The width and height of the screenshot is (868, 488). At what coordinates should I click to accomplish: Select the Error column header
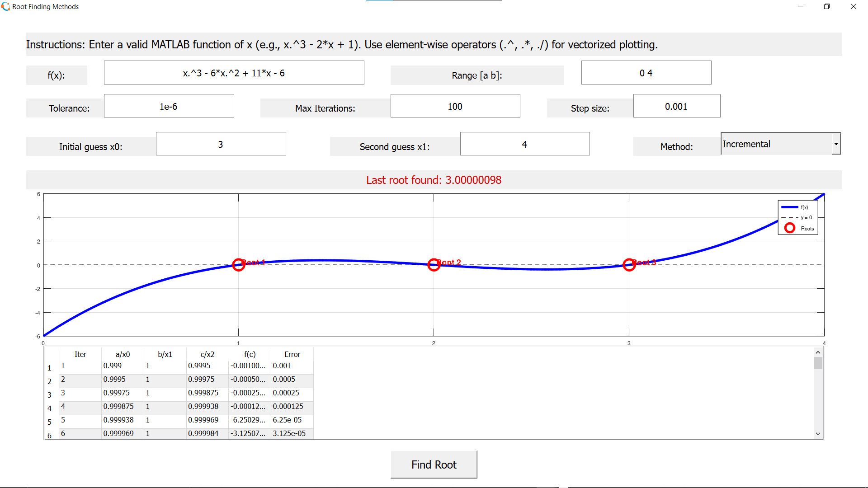coord(292,354)
